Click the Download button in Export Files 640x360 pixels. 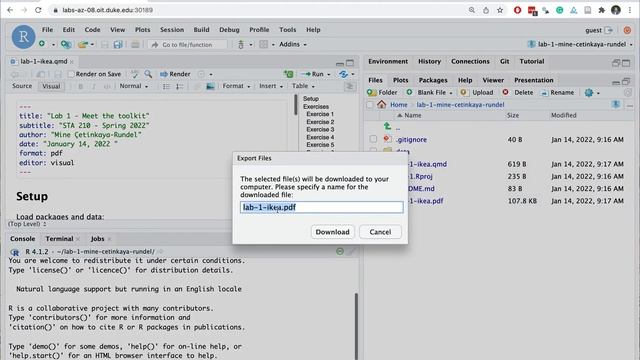coord(332,232)
